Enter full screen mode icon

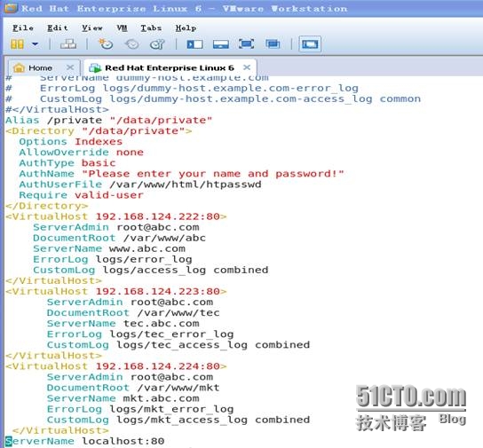247,44
